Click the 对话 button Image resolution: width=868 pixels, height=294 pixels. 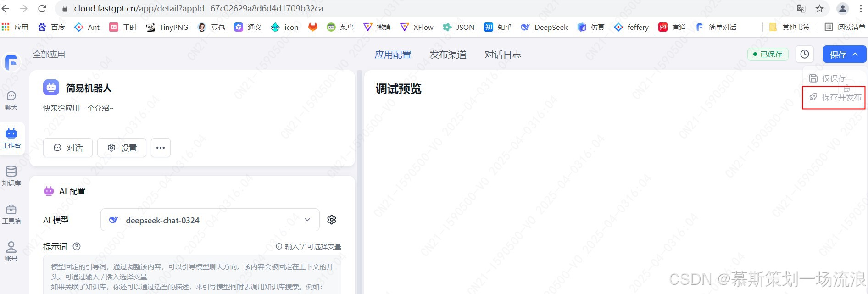pyautogui.click(x=68, y=148)
